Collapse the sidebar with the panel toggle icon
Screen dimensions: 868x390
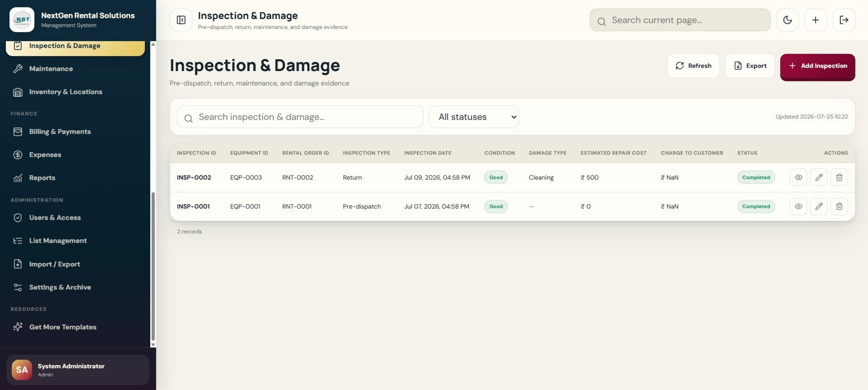point(181,20)
